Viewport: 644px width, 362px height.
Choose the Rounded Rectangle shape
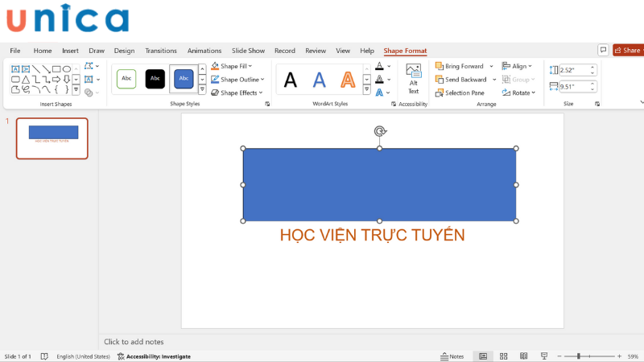[x=15, y=79]
